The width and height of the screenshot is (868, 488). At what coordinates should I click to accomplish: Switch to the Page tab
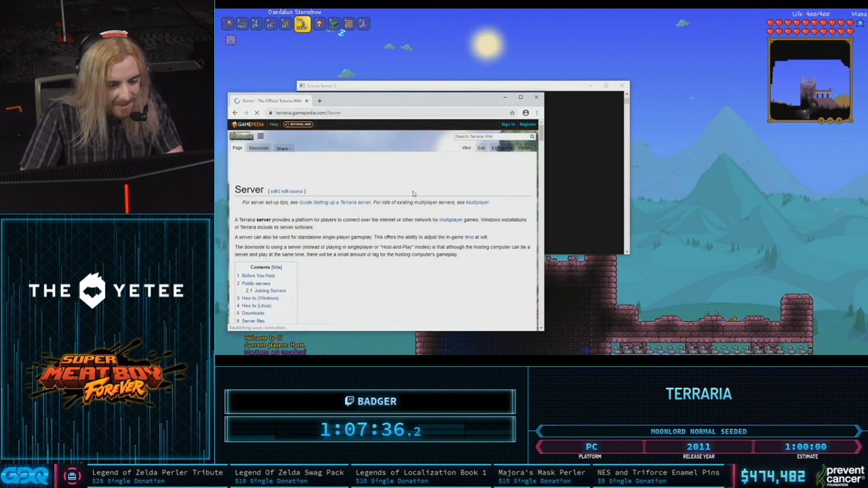pyautogui.click(x=237, y=148)
